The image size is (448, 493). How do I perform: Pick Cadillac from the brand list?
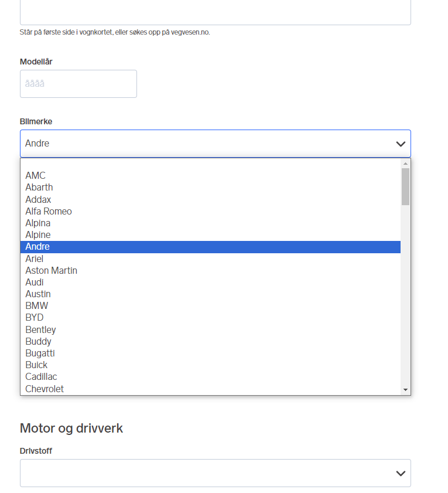click(x=210, y=377)
